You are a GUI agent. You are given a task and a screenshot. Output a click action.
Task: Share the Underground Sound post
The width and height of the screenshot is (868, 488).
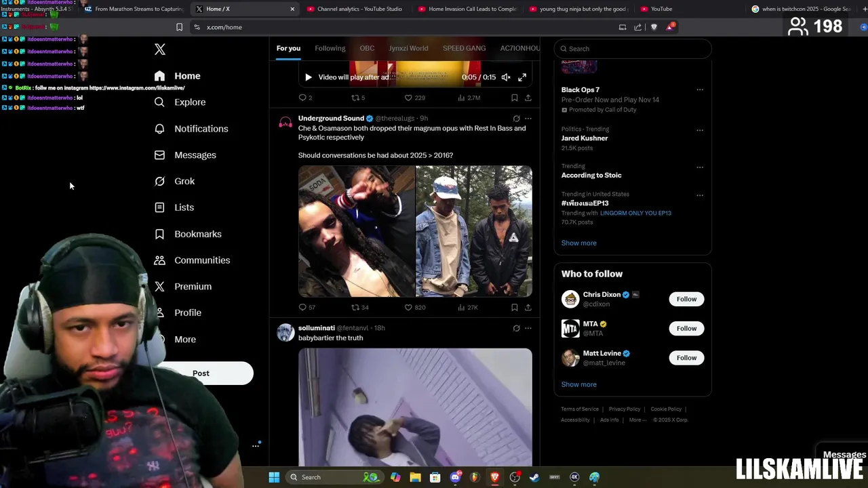(x=528, y=307)
